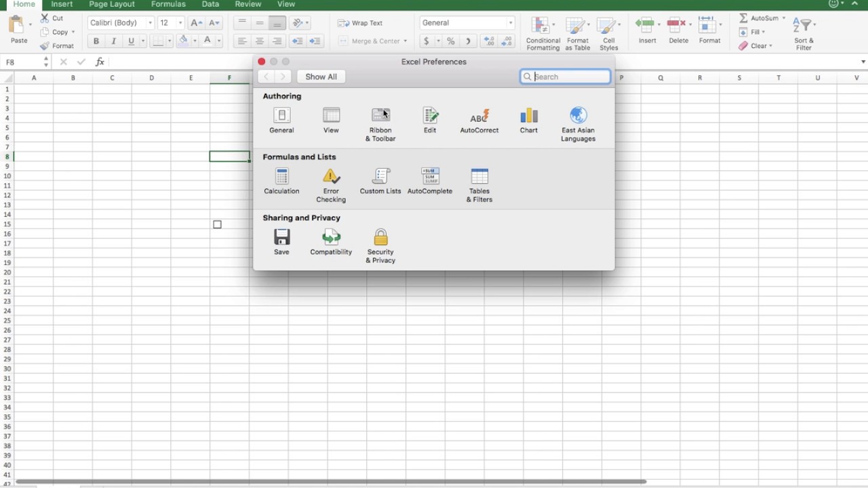
Task: Open Custom Lists preferences
Action: pos(380,182)
